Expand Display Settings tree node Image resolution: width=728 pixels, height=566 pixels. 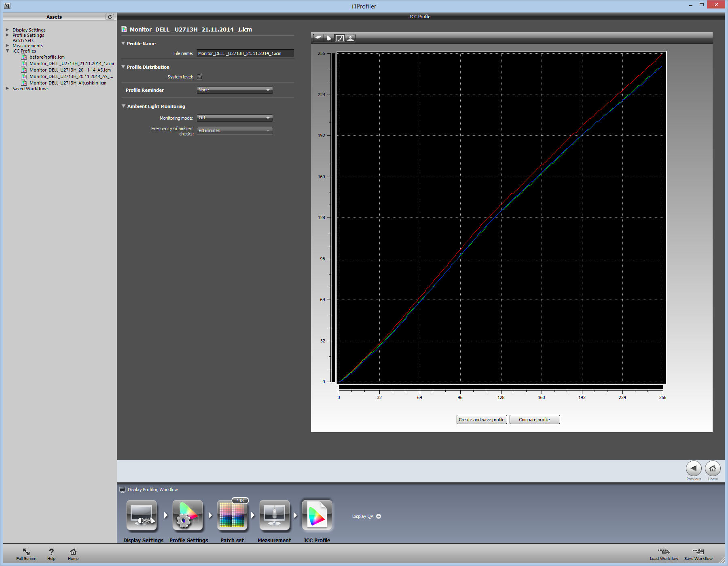point(7,30)
